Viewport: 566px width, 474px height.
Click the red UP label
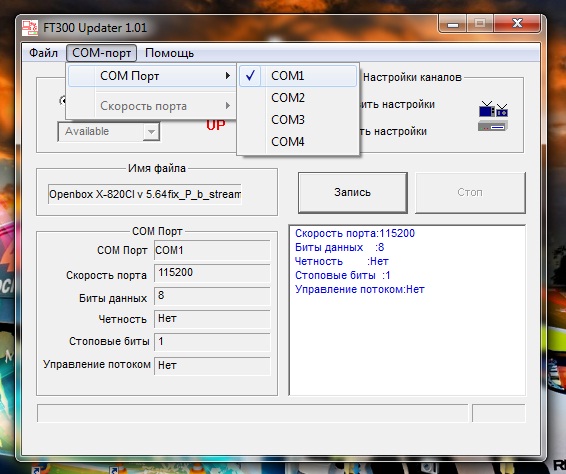[215, 125]
